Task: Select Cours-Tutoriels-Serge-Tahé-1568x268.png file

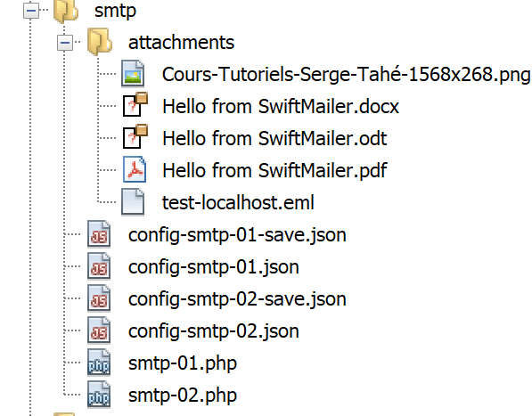Action: point(346,74)
